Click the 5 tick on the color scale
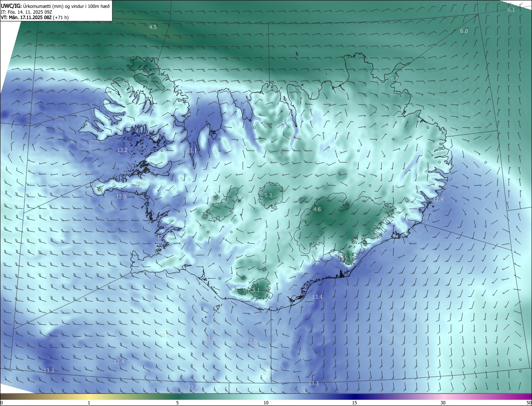 pos(177,403)
